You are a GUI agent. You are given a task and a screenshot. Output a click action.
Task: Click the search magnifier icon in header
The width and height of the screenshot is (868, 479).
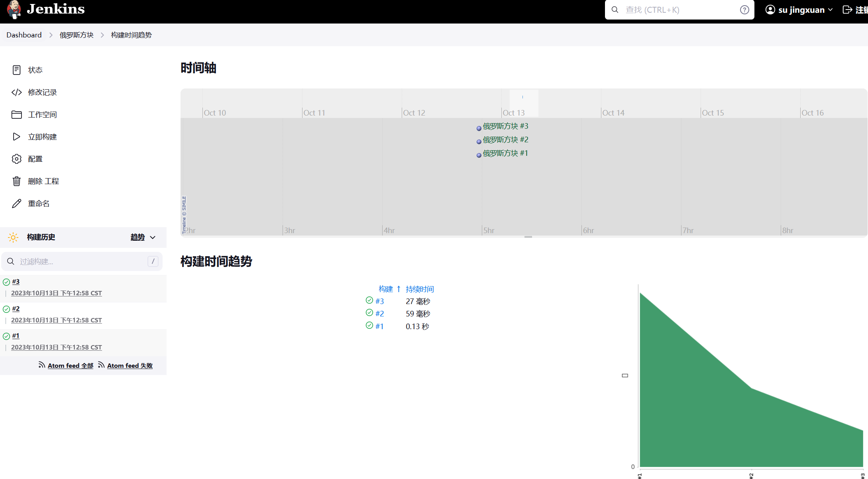615,10
